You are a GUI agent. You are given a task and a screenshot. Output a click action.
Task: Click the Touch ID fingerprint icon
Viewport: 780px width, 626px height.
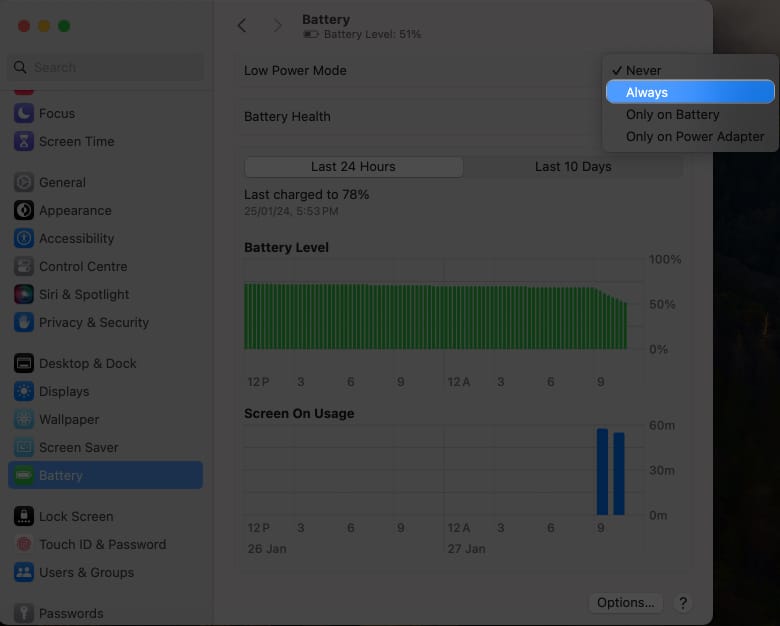[x=24, y=544]
